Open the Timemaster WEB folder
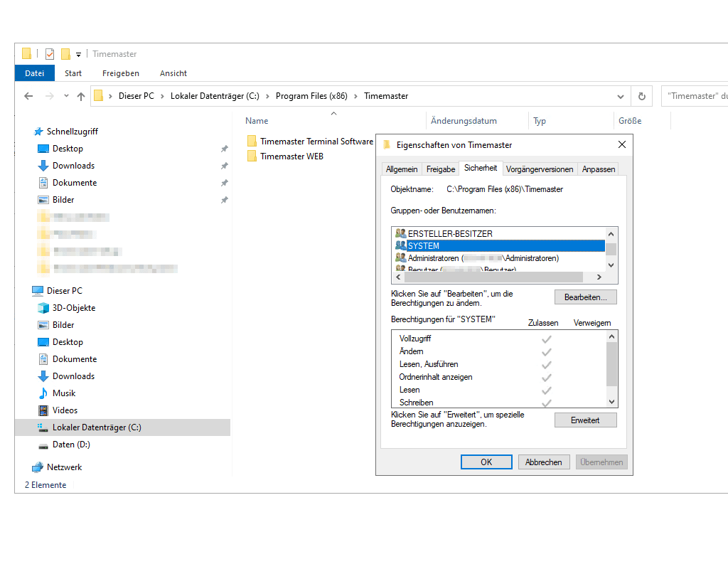Viewport: 728px width, 569px height. click(x=291, y=156)
